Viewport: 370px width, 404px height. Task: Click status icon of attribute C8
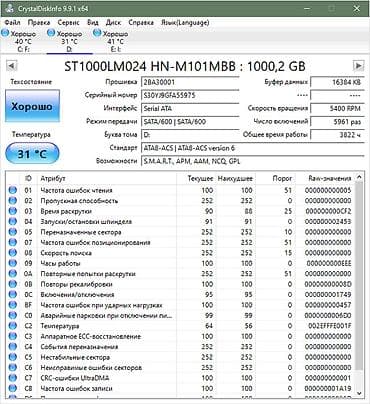[12, 388]
